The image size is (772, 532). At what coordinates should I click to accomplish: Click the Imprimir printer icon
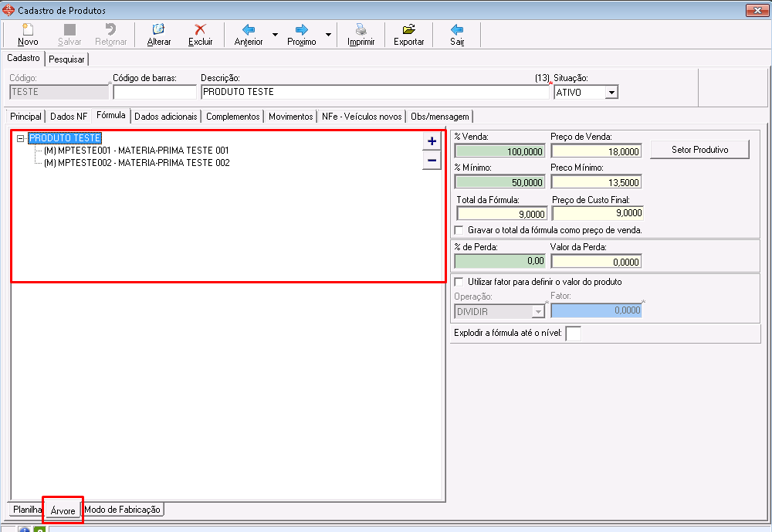click(361, 29)
